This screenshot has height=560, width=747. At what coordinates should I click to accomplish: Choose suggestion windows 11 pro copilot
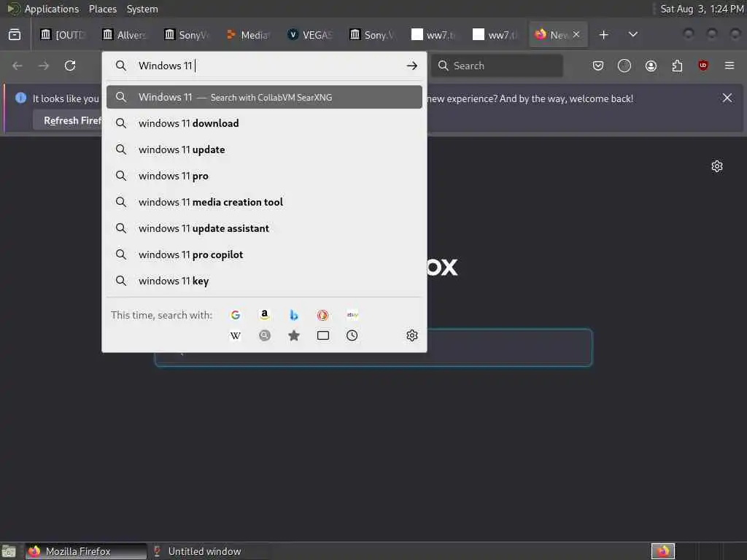[264, 254]
